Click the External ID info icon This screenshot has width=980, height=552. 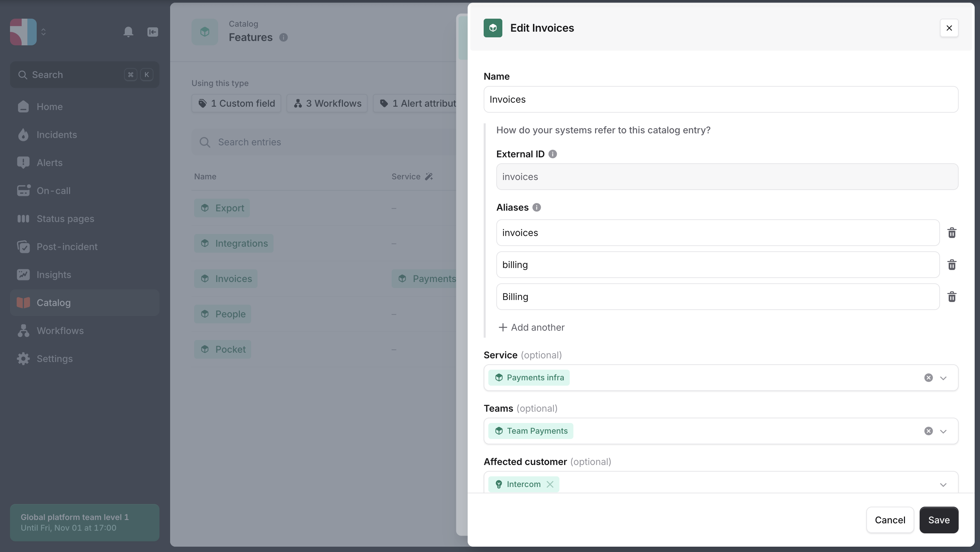552,154
